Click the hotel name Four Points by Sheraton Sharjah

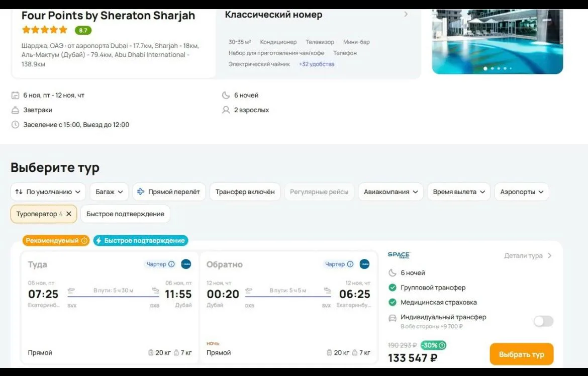(109, 16)
